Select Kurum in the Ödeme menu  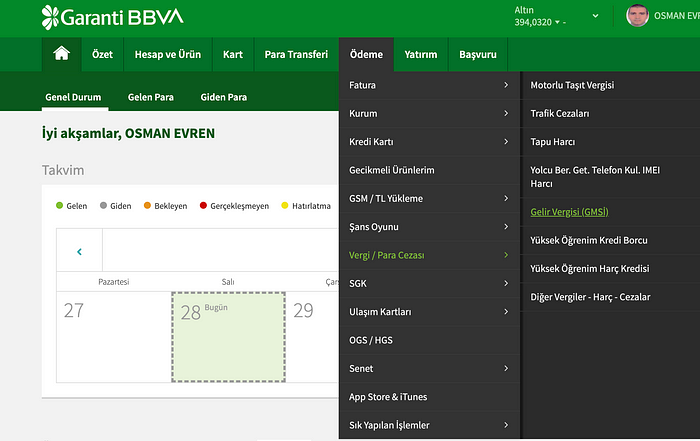point(429,113)
